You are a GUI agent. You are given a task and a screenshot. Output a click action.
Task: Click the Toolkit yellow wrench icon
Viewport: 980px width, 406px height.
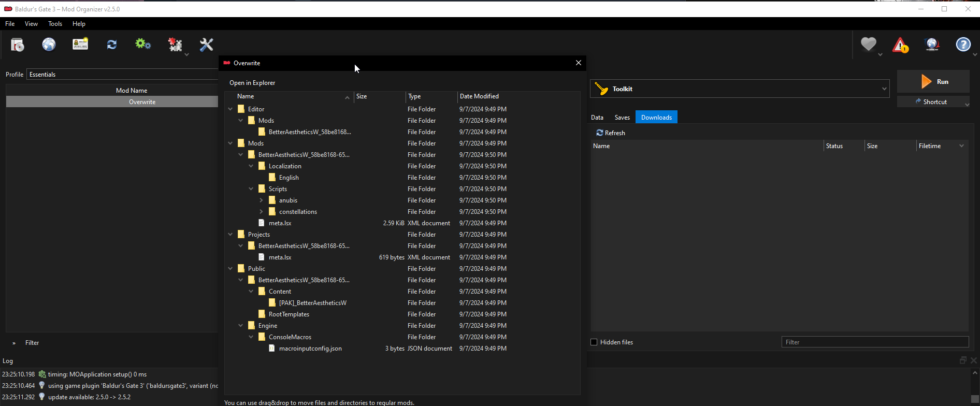click(601, 89)
